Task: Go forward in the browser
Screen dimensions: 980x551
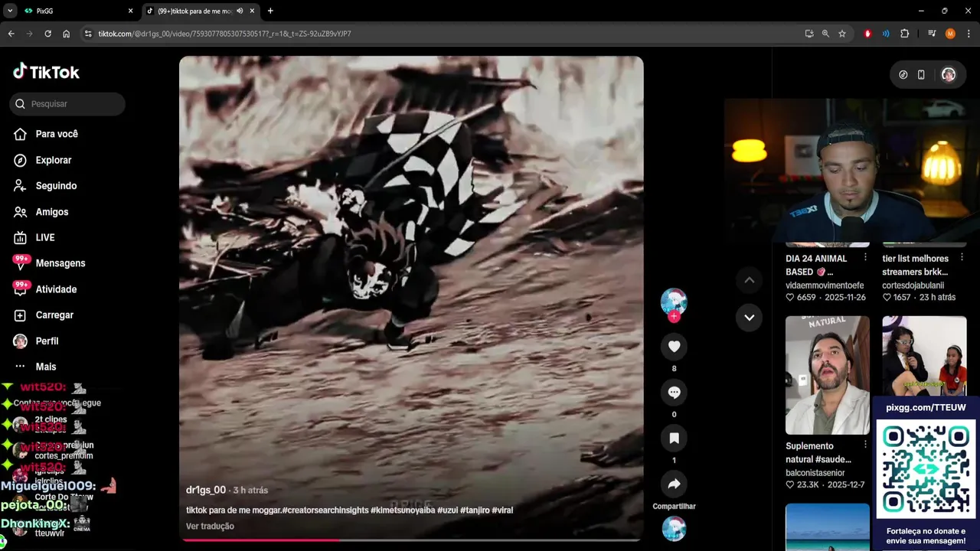Action: click(x=29, y=34)
